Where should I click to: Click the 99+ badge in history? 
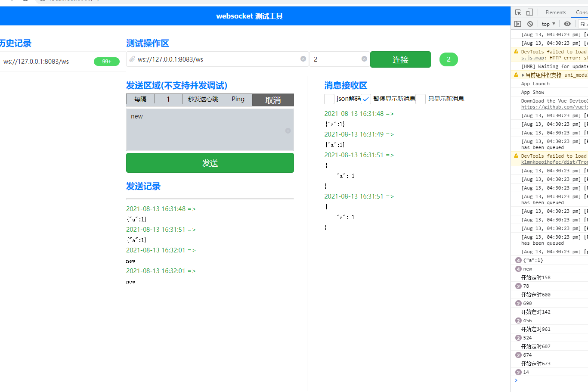click(x=107, y=62)
